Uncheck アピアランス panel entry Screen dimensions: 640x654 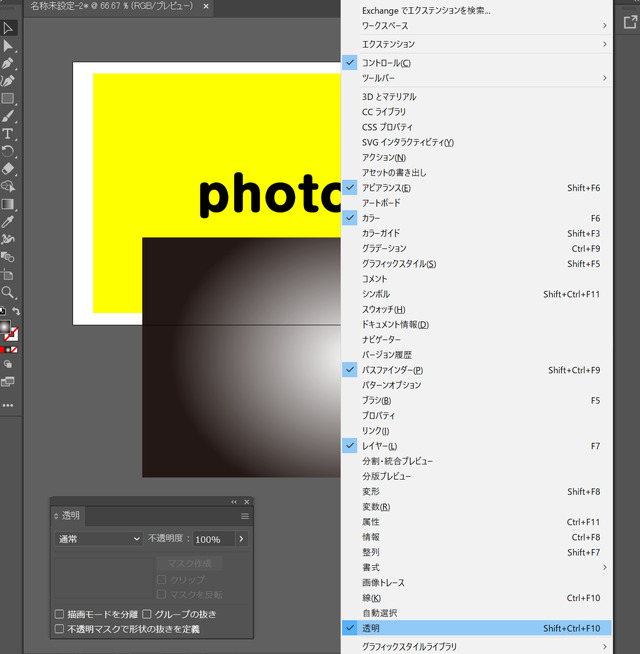point(476,188)
